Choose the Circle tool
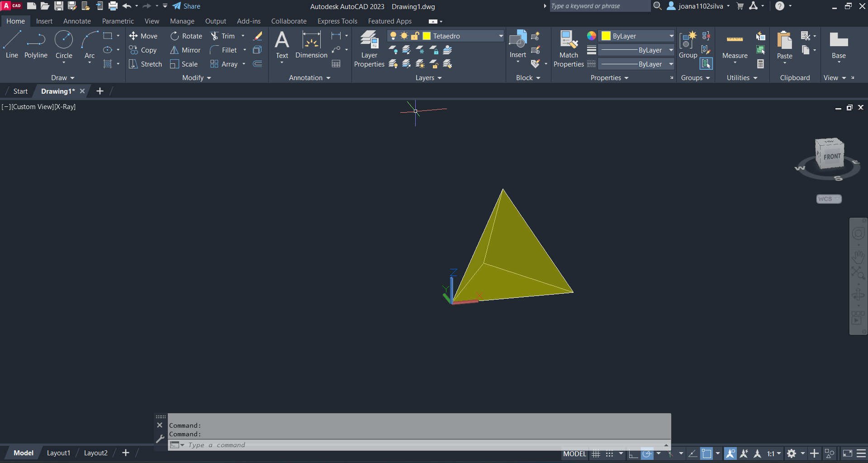The image size is (868, 463). pyautogui.click(x=64, y=45)
